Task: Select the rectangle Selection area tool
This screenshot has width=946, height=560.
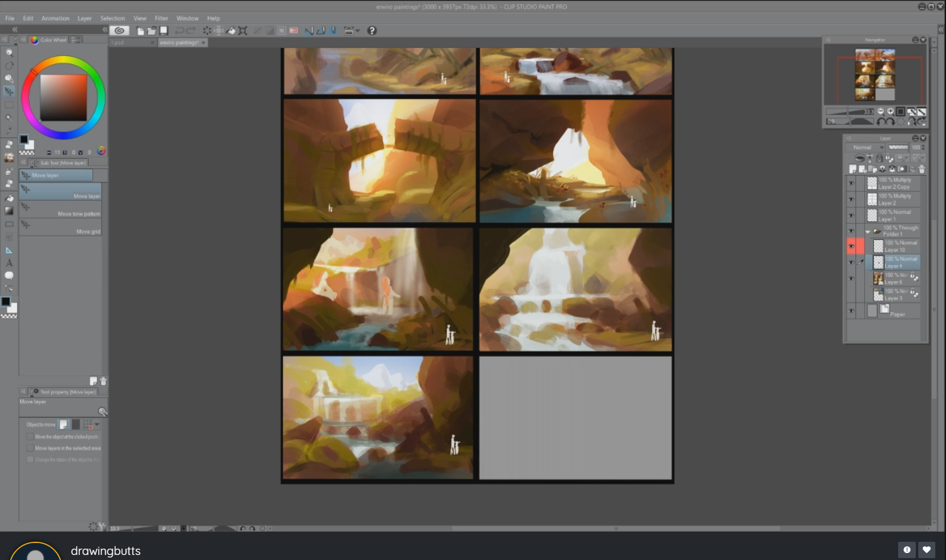Action: 9,105
